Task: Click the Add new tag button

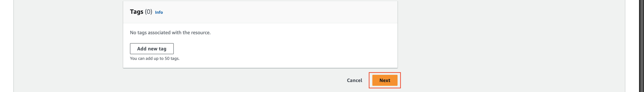Action: 151,49
